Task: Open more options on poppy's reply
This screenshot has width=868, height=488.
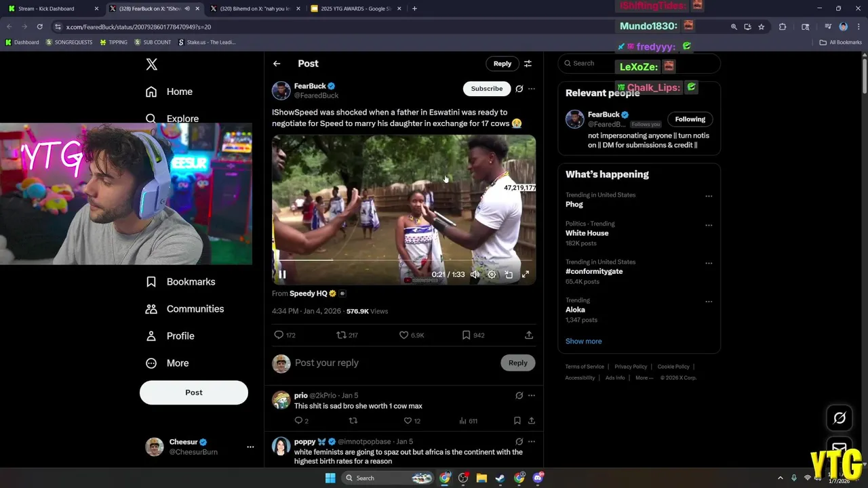Action: coord(532,441)
